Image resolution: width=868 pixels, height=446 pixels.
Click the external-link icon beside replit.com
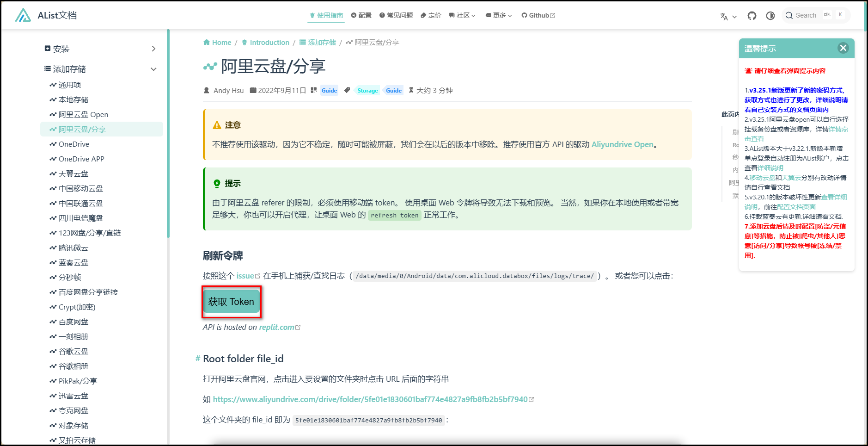click(299, 327)
